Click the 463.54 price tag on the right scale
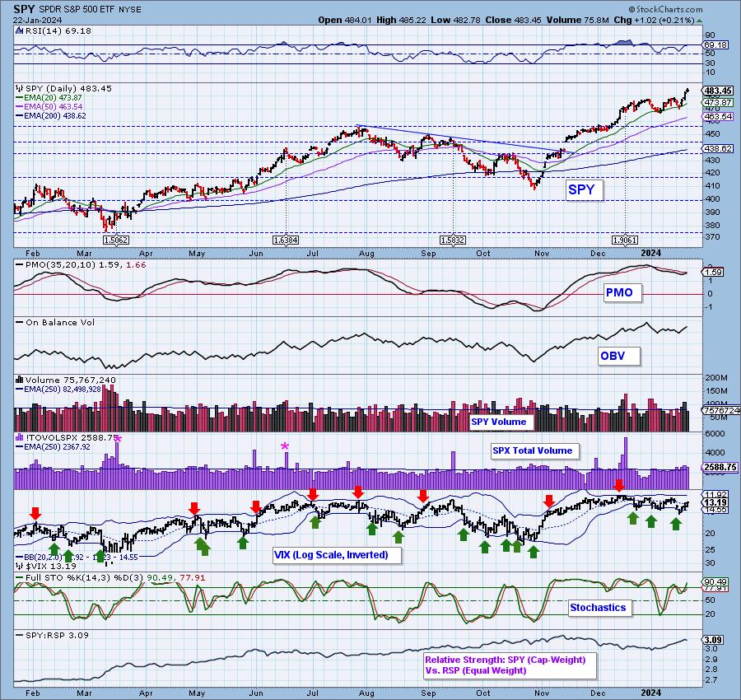The width and height of the screenshot is (741, 700). (x=718, y=116)
